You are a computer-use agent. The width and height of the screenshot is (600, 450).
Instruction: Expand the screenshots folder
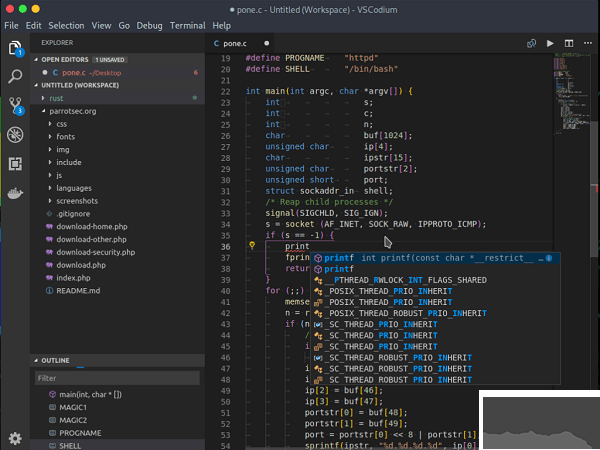click(77, 201)
